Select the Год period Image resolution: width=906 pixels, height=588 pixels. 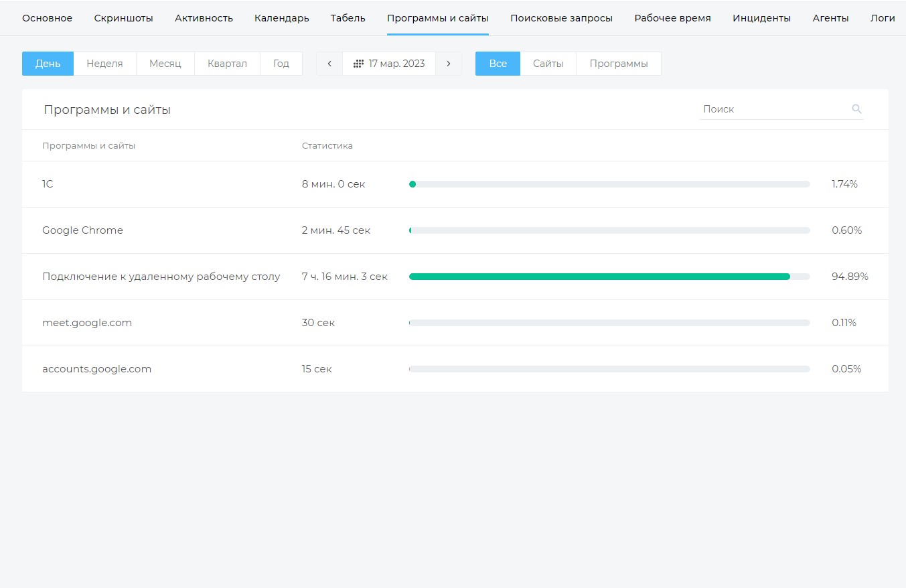281,64
